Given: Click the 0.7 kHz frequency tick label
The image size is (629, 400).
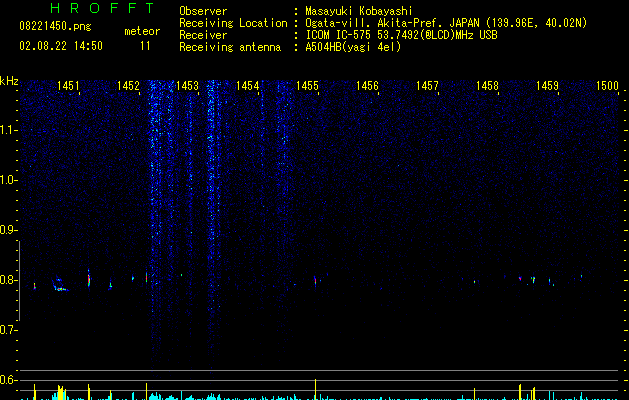Looking at the screenshot, I should (x=7, y=330).
